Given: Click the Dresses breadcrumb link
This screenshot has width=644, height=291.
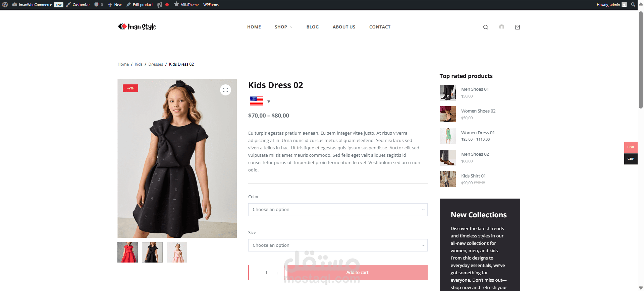Looking at the screenshot, I should (x=156, y=64).
